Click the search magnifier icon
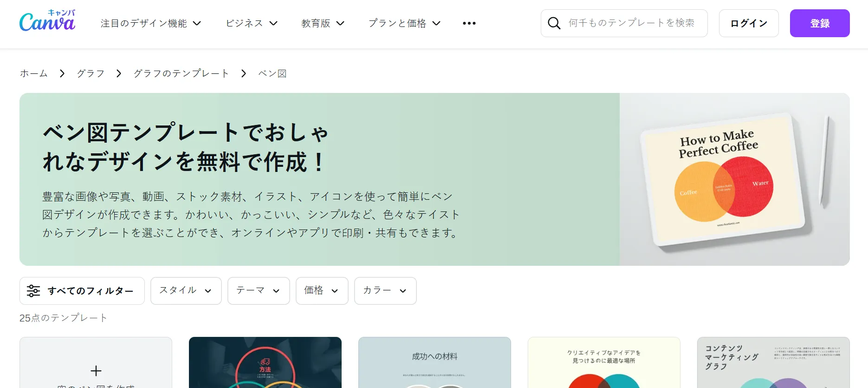This screenshot has height=388, width=868. [554, 23]
